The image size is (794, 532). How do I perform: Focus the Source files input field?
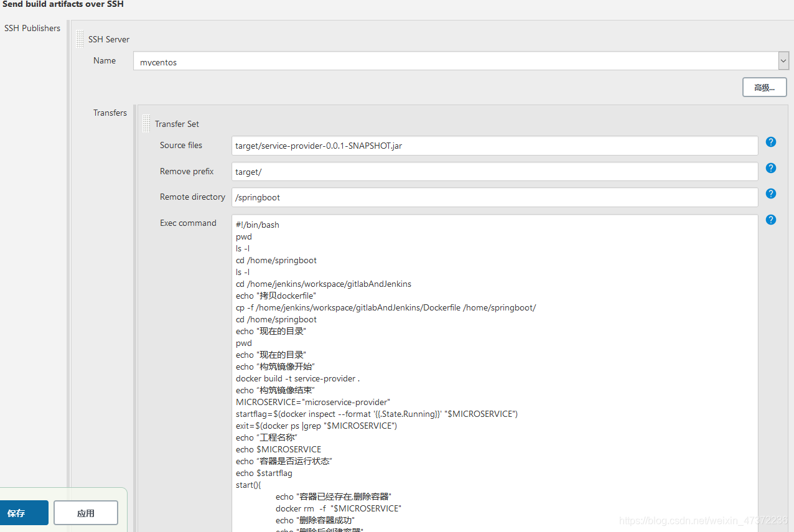coord(495,146)
